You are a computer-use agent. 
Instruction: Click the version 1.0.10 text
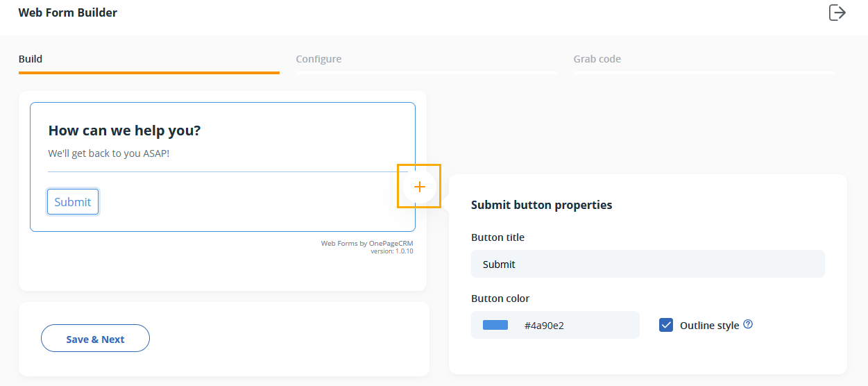tap(392, 251)
